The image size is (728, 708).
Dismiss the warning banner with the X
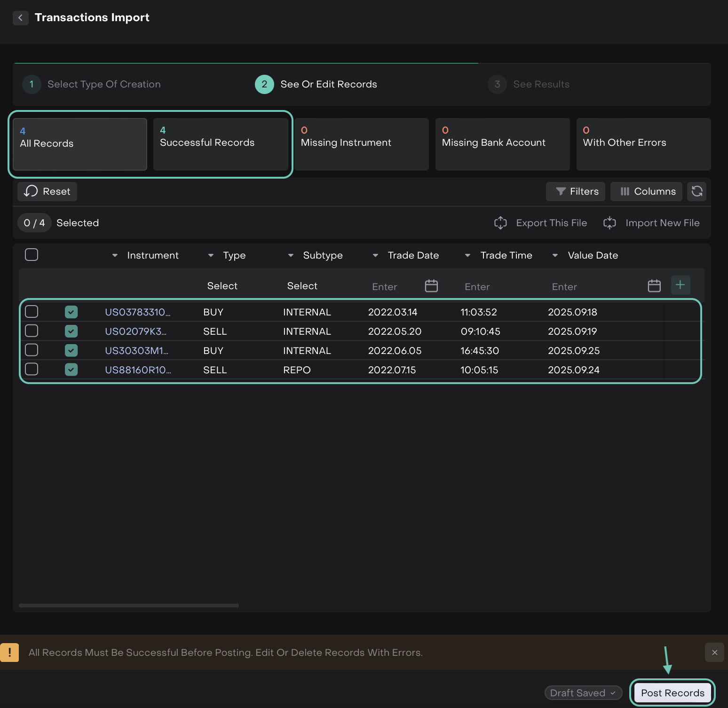tap(714, 653)
